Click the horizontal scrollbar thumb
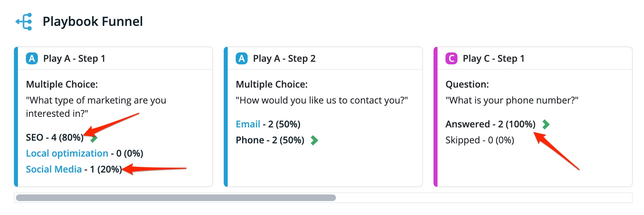Image resolution: width=644 pixels, height=215 pixels. [x=176, y=198]
